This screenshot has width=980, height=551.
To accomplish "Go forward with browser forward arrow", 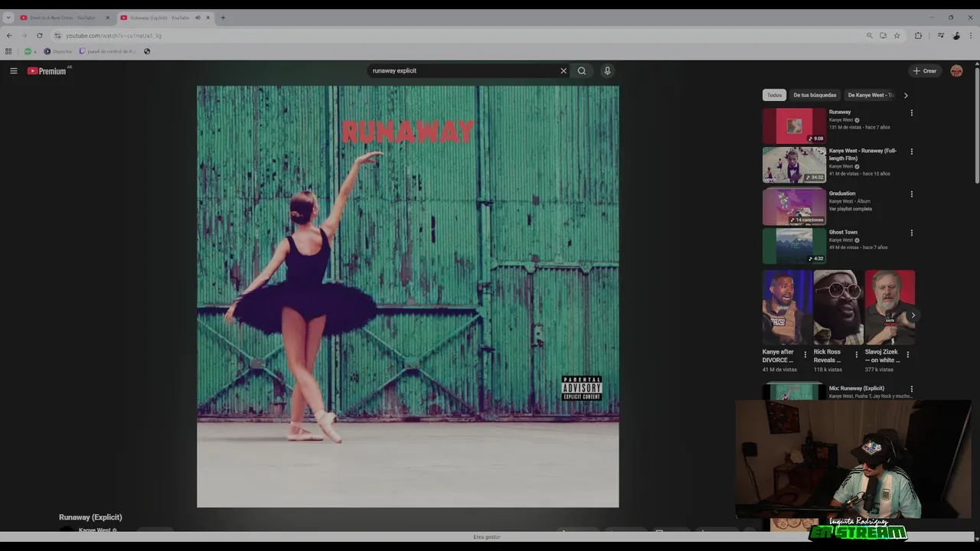I will (24, 35).
